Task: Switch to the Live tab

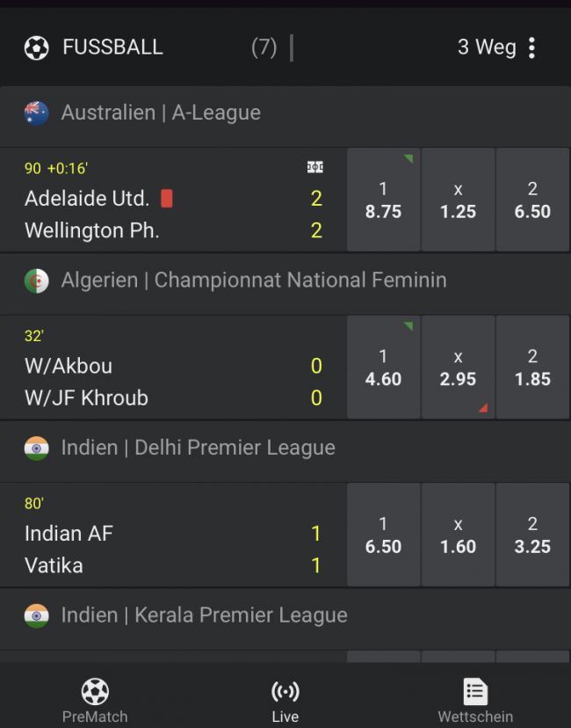Action: click(x=285, y=700)
